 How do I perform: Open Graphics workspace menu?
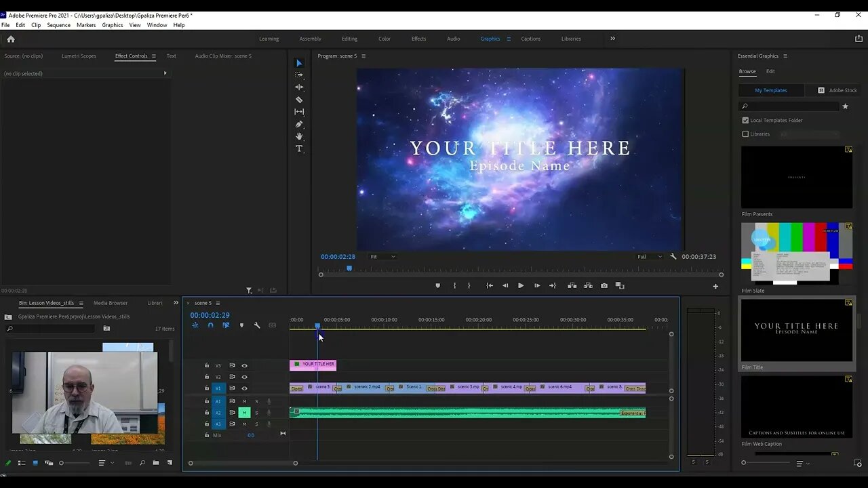tap(509, 39)
